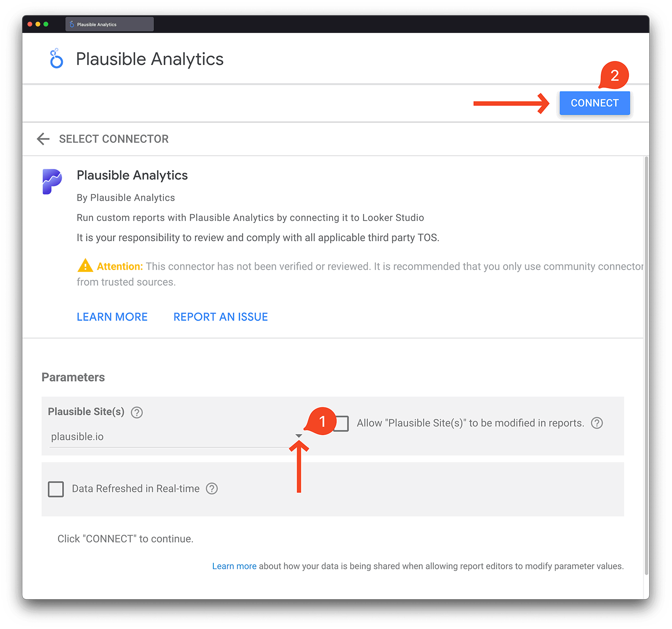Click the Plausible Analytics logo icon in the header
This screenshot has height=629, width=672.
click(56, 58)
